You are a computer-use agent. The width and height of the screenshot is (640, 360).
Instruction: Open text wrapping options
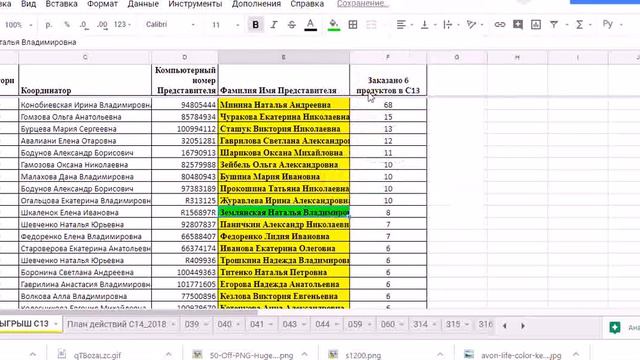tap(451, 25)
